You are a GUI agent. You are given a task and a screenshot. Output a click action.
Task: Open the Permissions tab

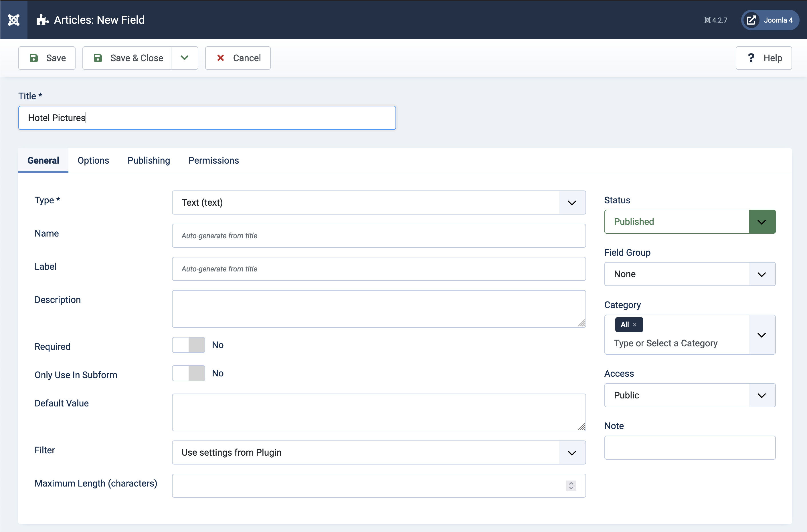coord(213,160)
